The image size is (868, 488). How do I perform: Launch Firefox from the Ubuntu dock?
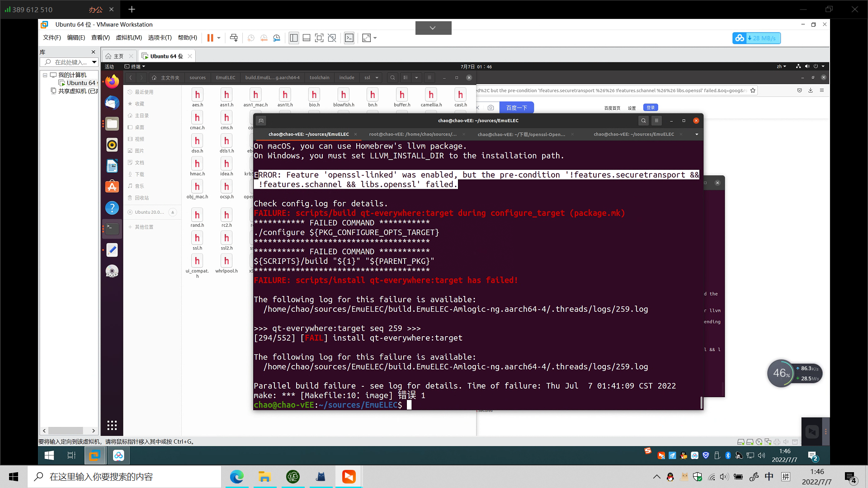coord(112,81)
